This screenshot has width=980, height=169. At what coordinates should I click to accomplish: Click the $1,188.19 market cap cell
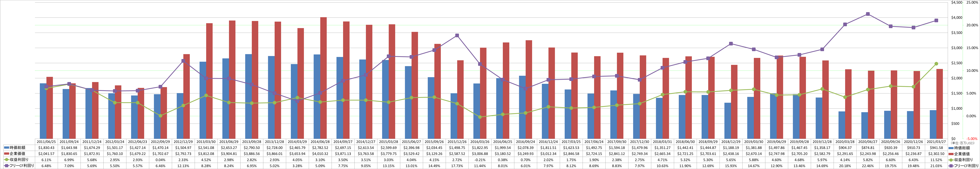tap(731, 148)
